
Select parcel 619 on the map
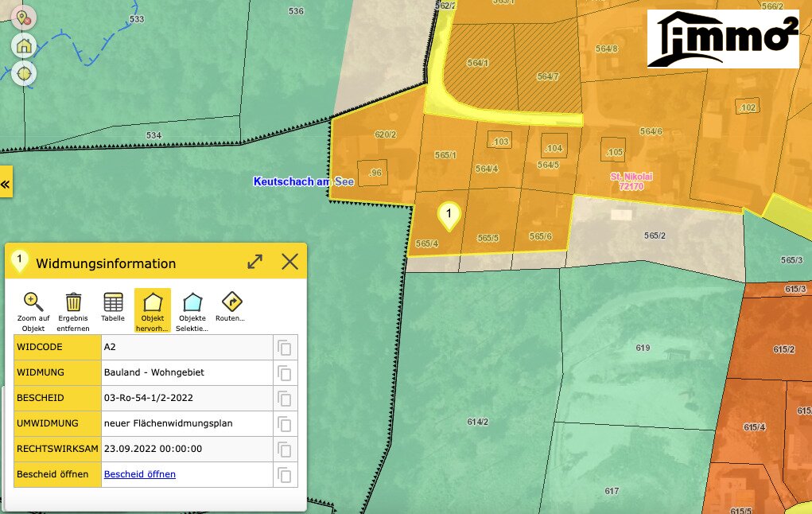pyautogui.click(x=643, y=349)
